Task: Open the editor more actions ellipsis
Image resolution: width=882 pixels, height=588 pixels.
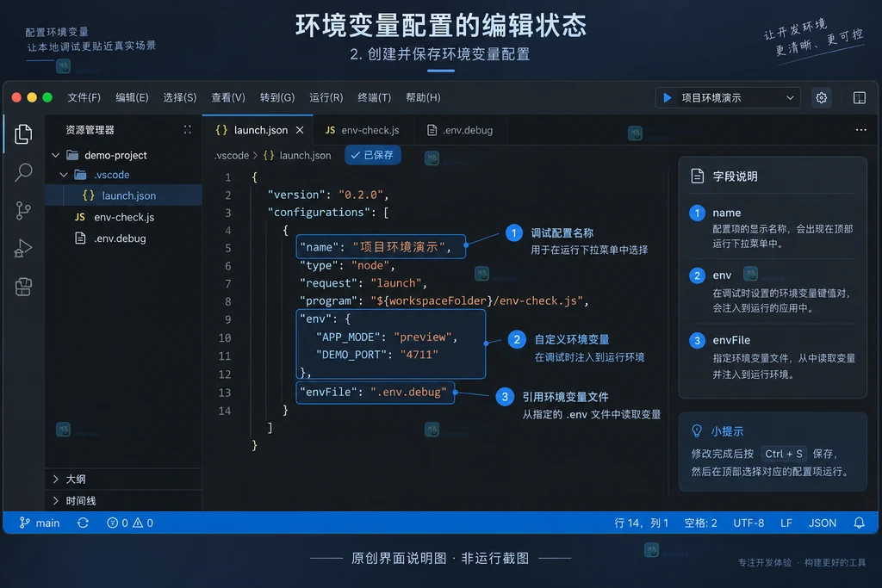Action: [x=860, y=130]
